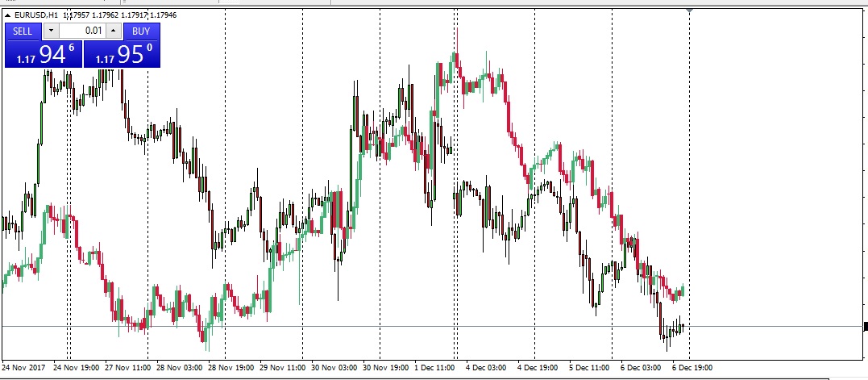Click the 1.17 94 sell price tile
This screenshot has height=380, width=868.
click(x=44, y=54)
